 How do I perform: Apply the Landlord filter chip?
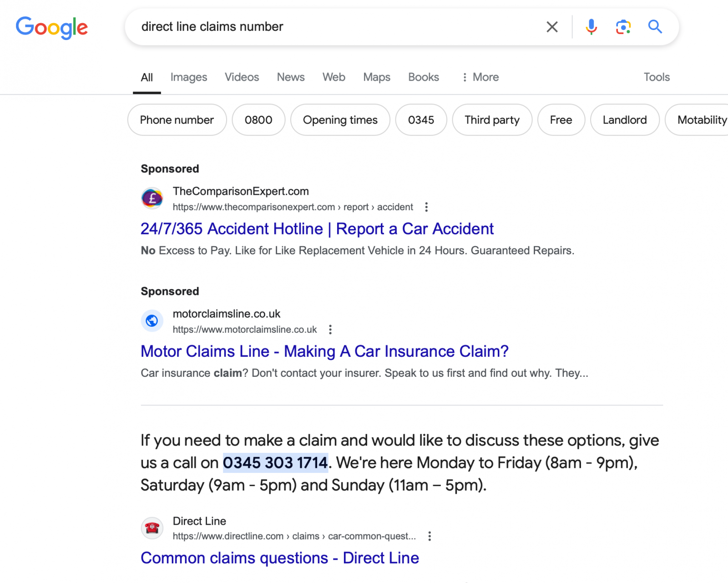[x=625, y=120]
